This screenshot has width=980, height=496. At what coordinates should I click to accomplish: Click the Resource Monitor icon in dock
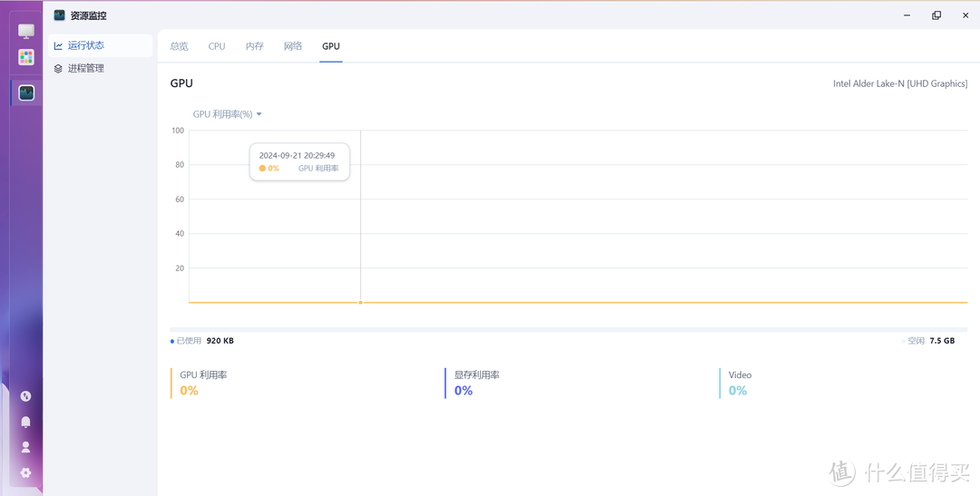tap(26, 92)
